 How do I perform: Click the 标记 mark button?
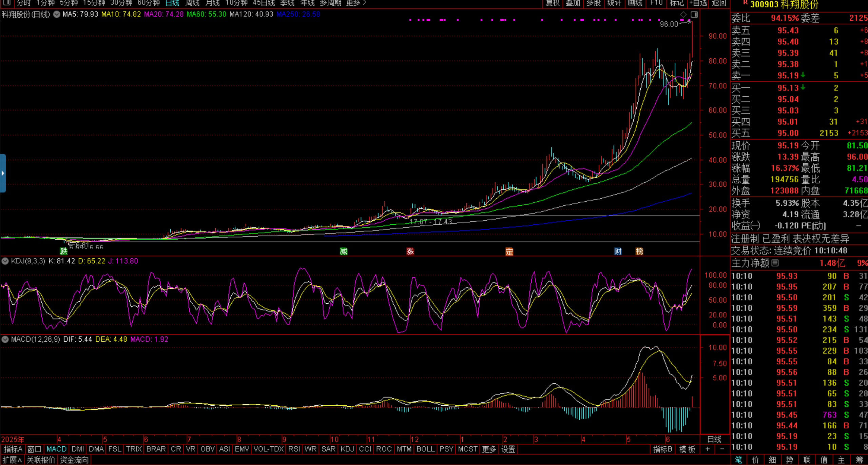pyautogui.click(x=677, y=3)
